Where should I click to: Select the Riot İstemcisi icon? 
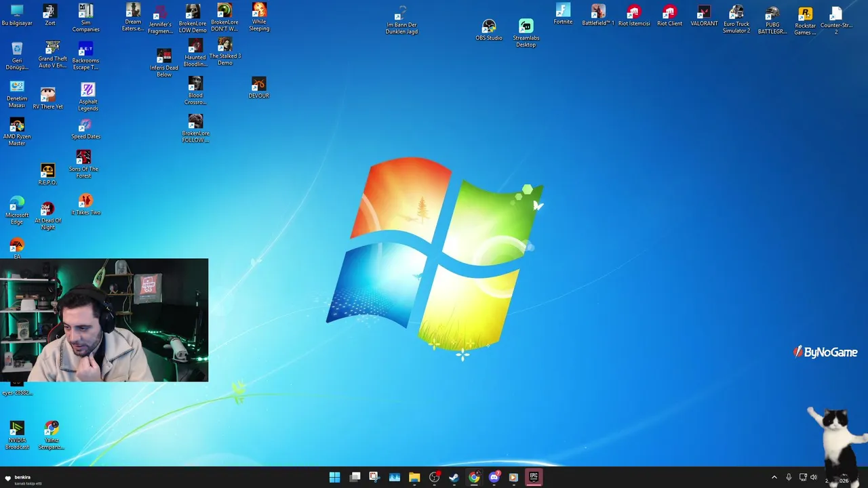(634, 15)
